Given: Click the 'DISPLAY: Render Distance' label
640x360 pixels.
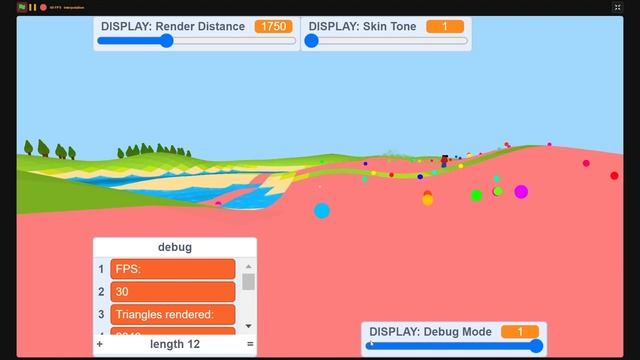Looking at the screenshot, I should [x=173, y=27].
